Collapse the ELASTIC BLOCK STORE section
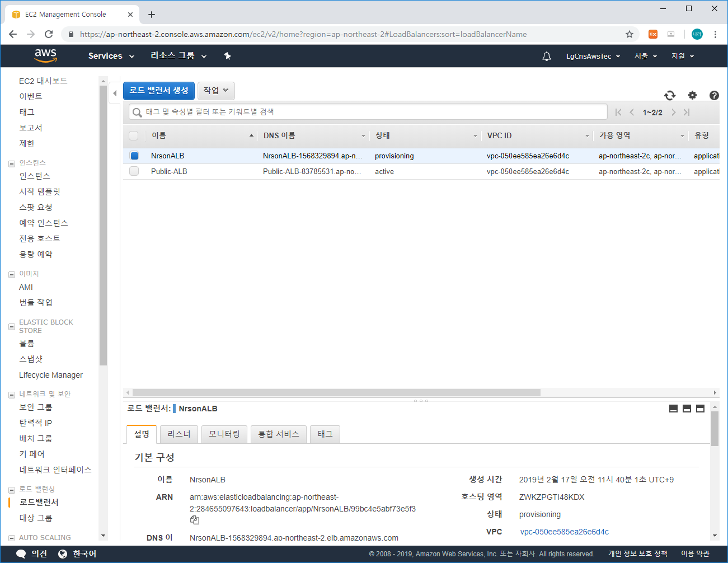The image size is (728, 563). click(x=12, y=326)
